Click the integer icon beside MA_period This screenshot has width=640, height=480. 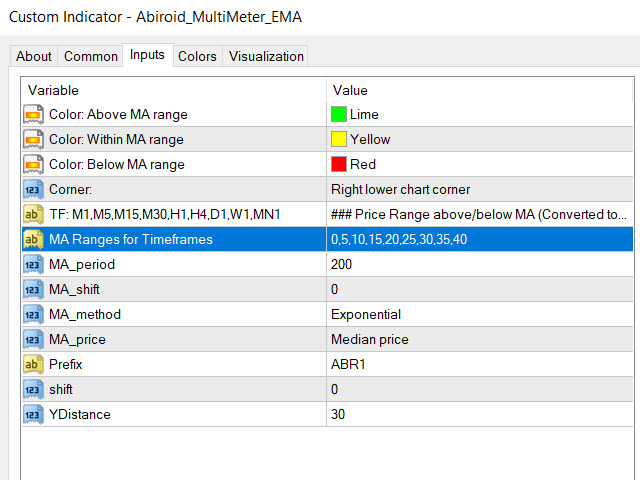pyautogui.click(x=33, y=264)
